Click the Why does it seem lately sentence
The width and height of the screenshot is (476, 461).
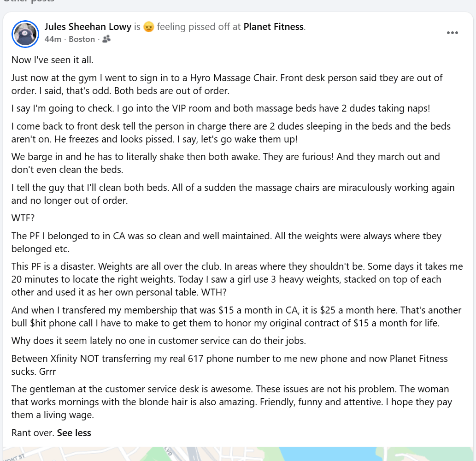tap(159, 341)
